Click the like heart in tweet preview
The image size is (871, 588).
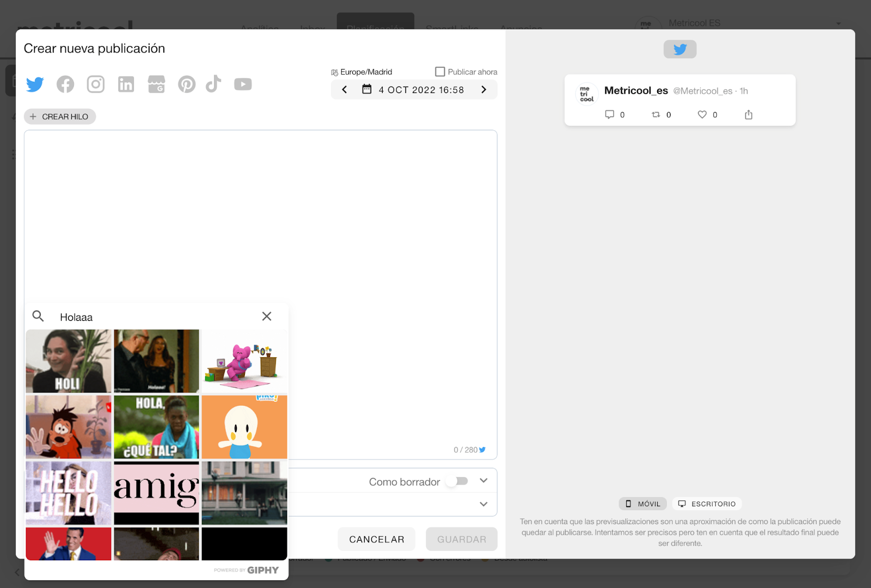702,114
